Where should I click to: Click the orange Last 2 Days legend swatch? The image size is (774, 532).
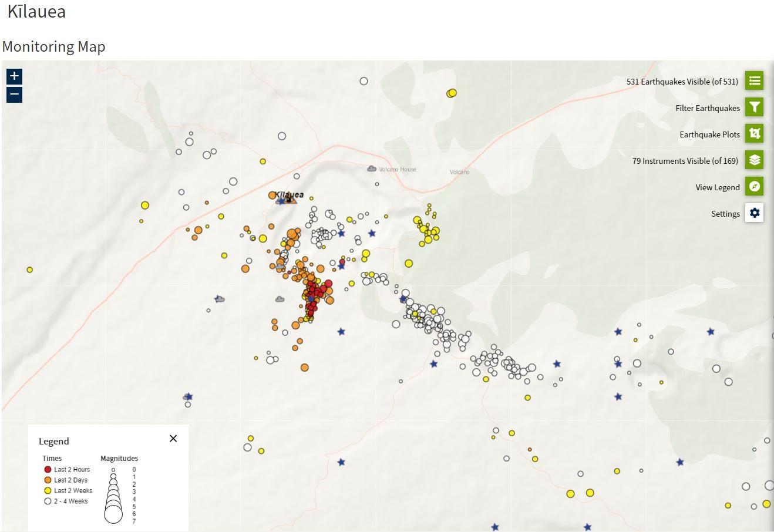(x=48, y=480)
